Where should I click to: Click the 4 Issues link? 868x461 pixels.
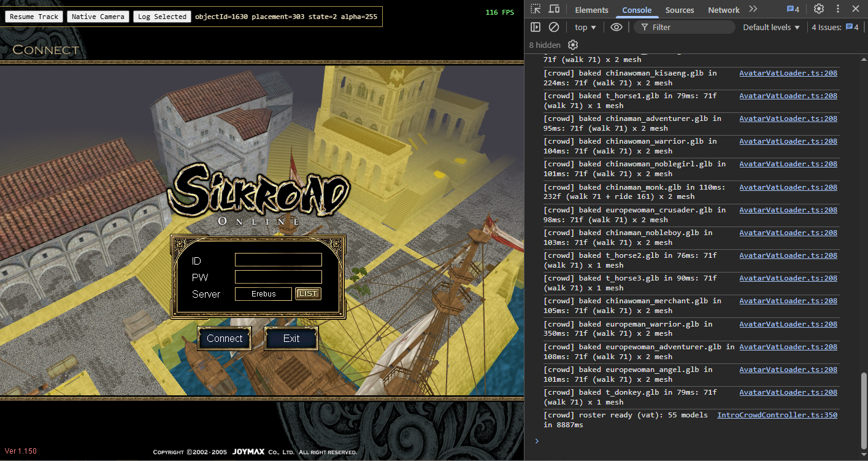pos(835,27)
